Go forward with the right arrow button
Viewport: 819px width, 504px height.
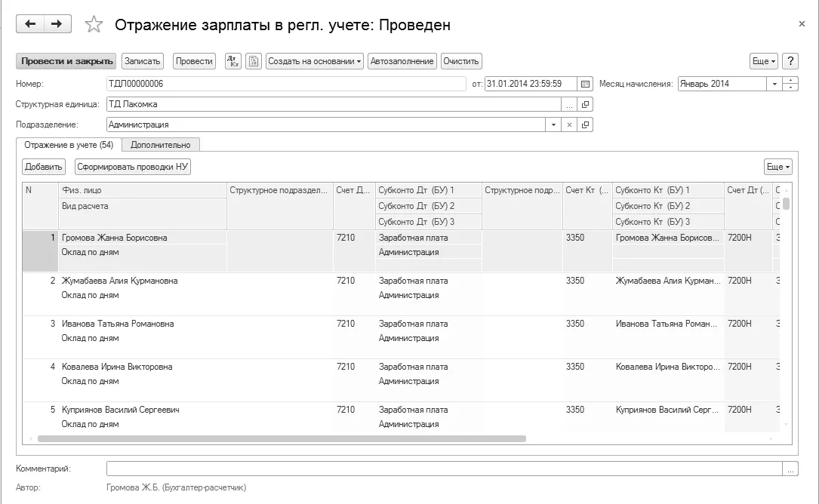coord(57,24)
